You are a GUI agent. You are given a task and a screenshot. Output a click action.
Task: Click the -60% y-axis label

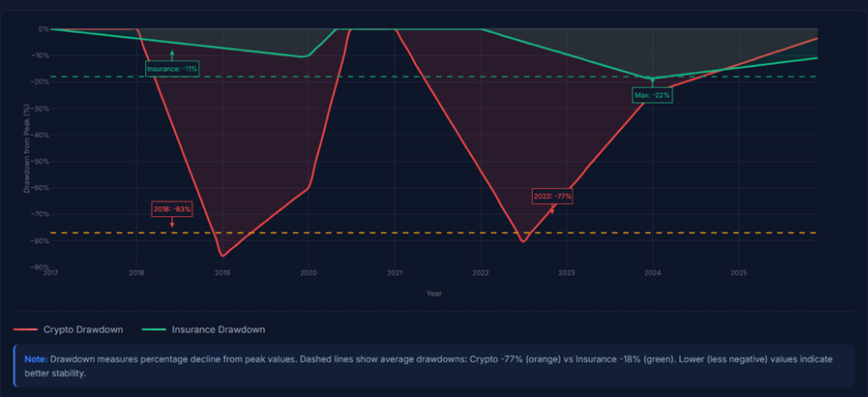pyautogui.click(x=42, y=188)
